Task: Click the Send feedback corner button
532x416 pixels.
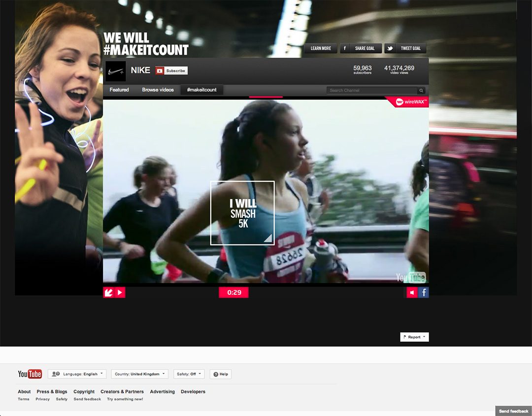Action: click(x=513, y=411)
